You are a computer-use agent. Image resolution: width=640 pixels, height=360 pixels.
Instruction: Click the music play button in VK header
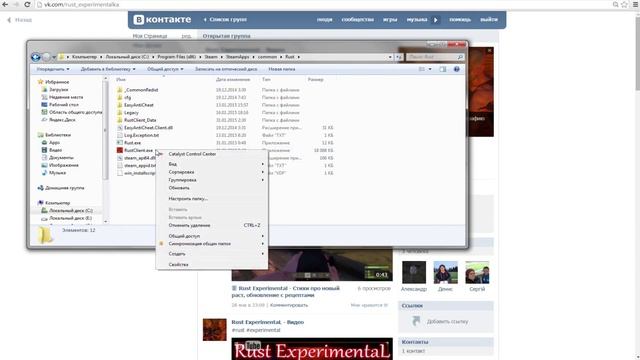[x=436, y=20]
